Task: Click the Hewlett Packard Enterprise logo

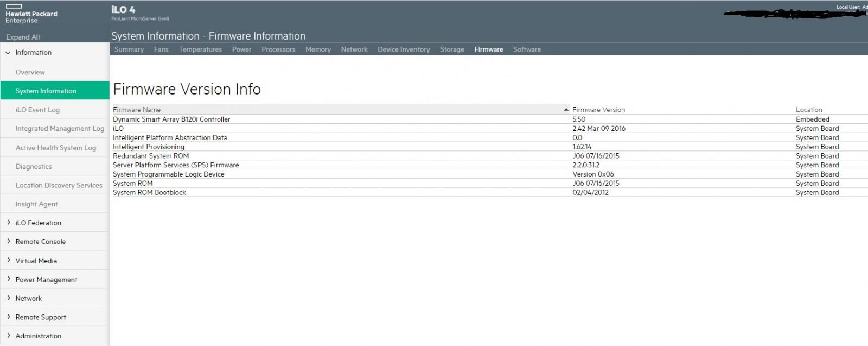Action: [x=31, y=14]
